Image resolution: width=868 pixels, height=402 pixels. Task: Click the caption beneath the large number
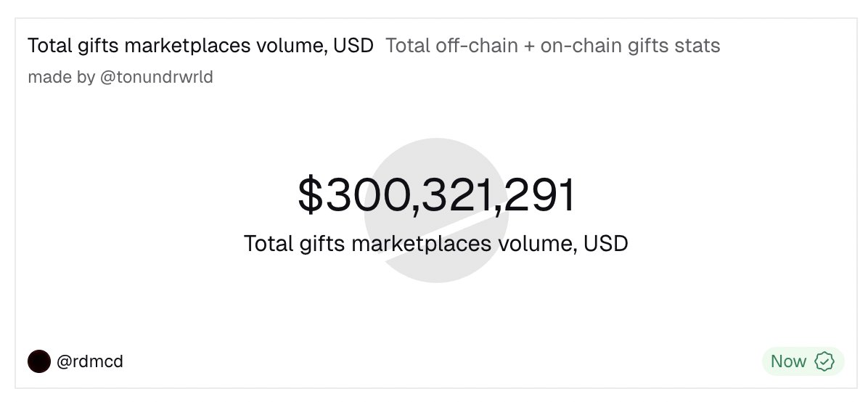(435, 243)
